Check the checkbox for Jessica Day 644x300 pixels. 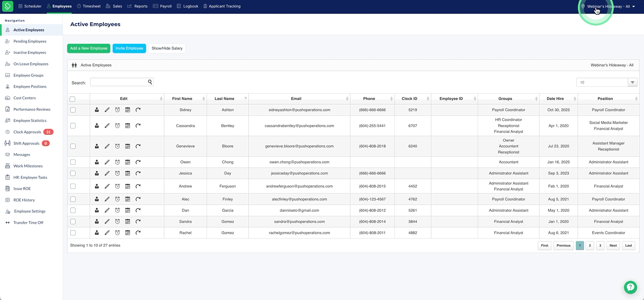[73, 173]
